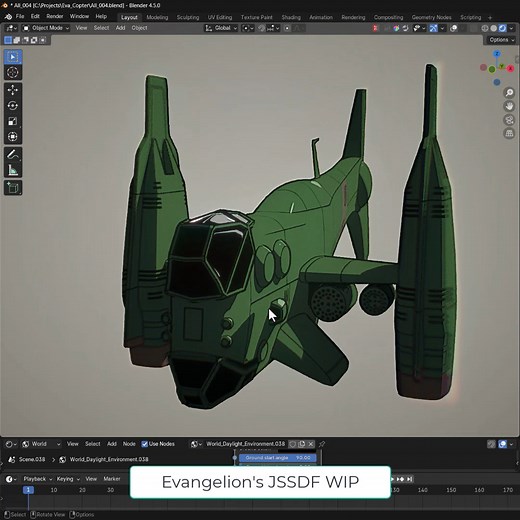Open the Keying dropdown in timeline
Viewport: 520px width, 520px height.
point(68,479)
